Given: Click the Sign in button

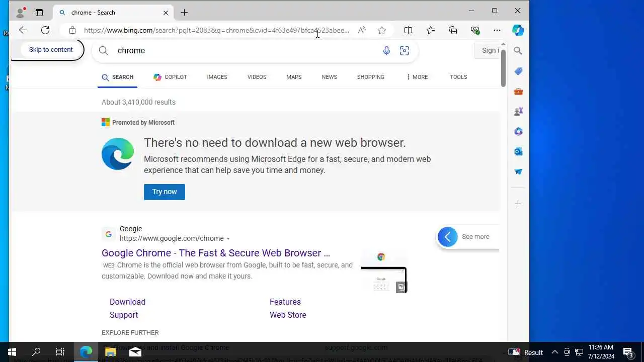Looking at the screenshot, I should 488,50.
